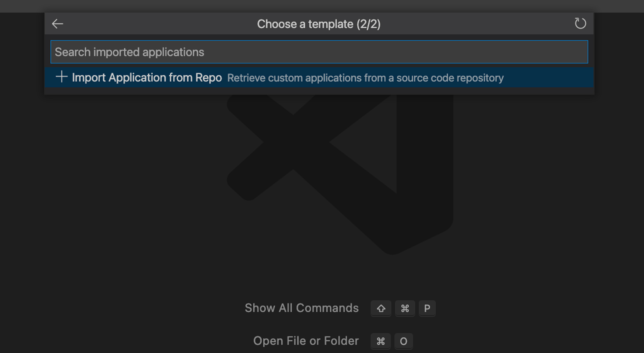Click the refresh icon in picker header
644x353 pixels.
[580, 24]
